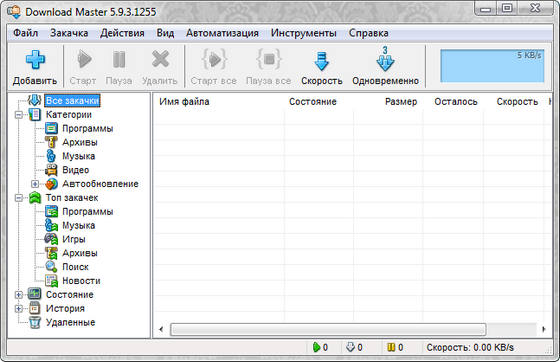Click the horizontal scrollbar right arrow
Image resolution: width=560 pixels, height=362 pixels.
[x=544, y=329]
